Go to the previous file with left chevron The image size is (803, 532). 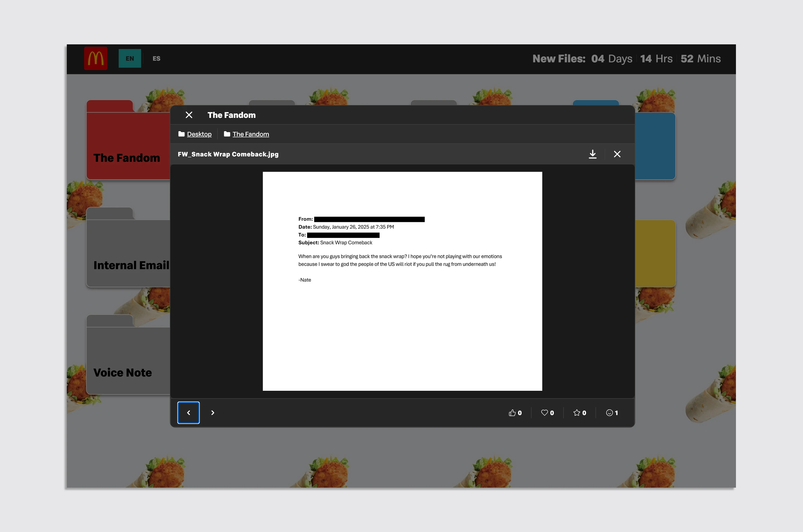tap(189, 412)
